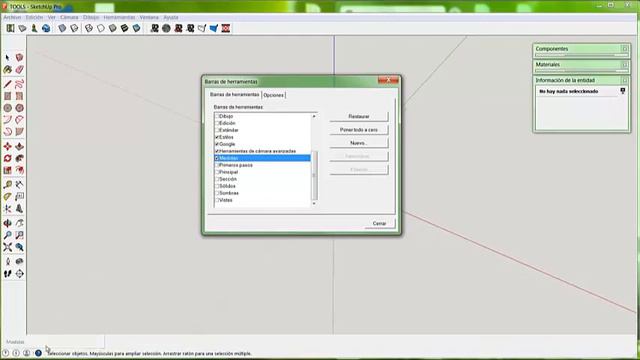640x360 pixels.
Task: Switch to the Opciones tab
Action: pyautogui.click(x=273, y=95)
